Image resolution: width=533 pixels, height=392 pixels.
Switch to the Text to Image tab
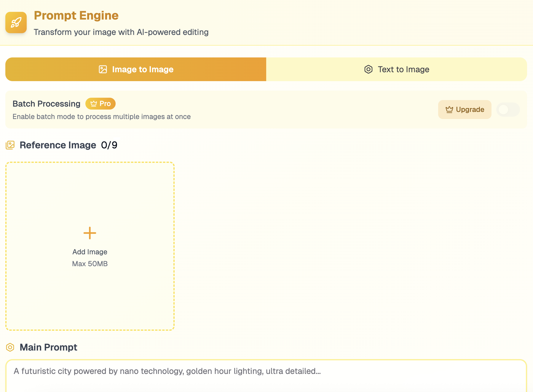coord(396,69)
